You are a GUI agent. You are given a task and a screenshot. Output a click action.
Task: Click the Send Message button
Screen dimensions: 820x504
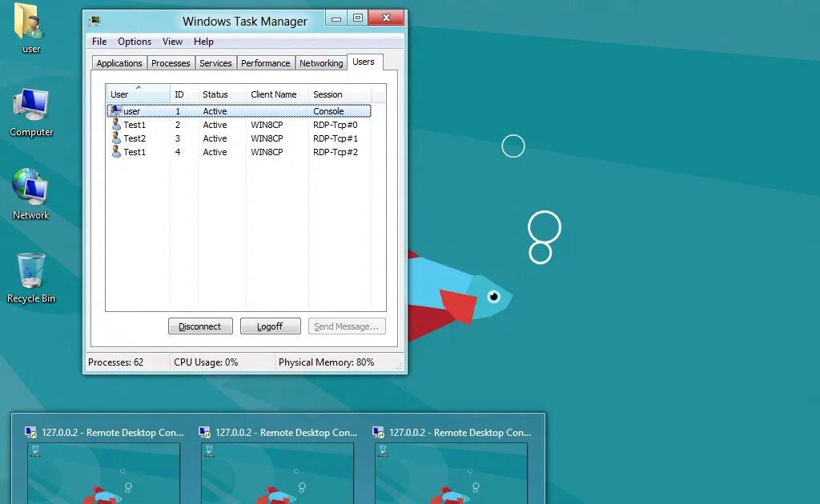coord(347,326)
